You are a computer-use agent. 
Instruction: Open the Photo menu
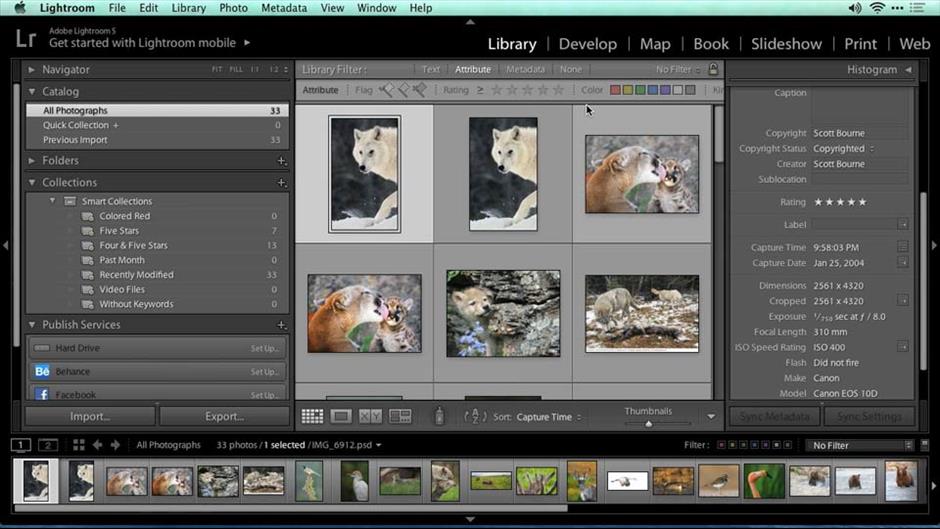(233, 8)
